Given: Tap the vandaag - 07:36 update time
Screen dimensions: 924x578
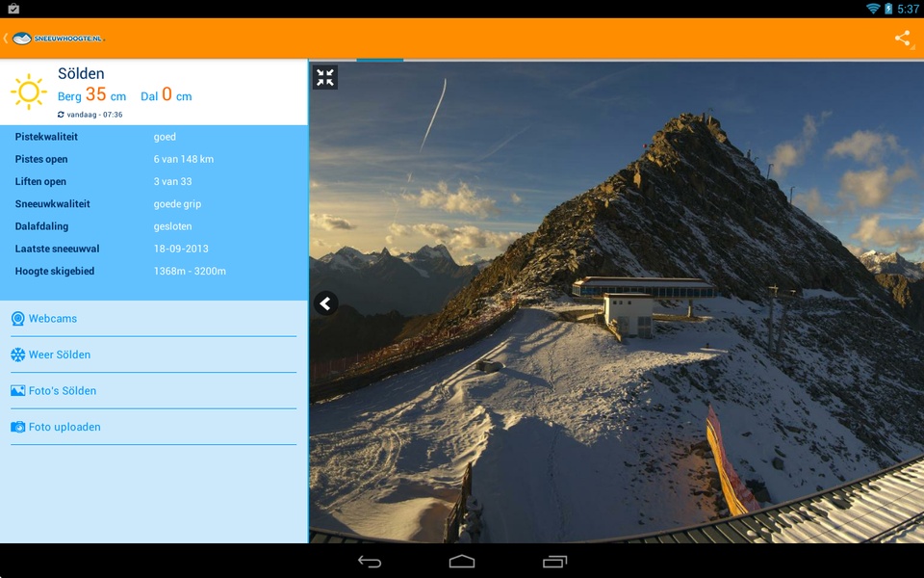Looking at the screenshot, I should (x=95, y=115).
